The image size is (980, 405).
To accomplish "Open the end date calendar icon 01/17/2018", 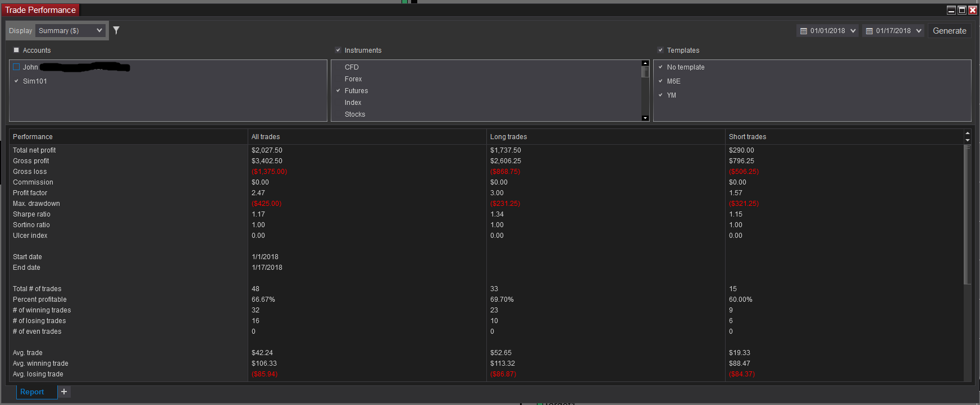I will (x=869, y=31).
